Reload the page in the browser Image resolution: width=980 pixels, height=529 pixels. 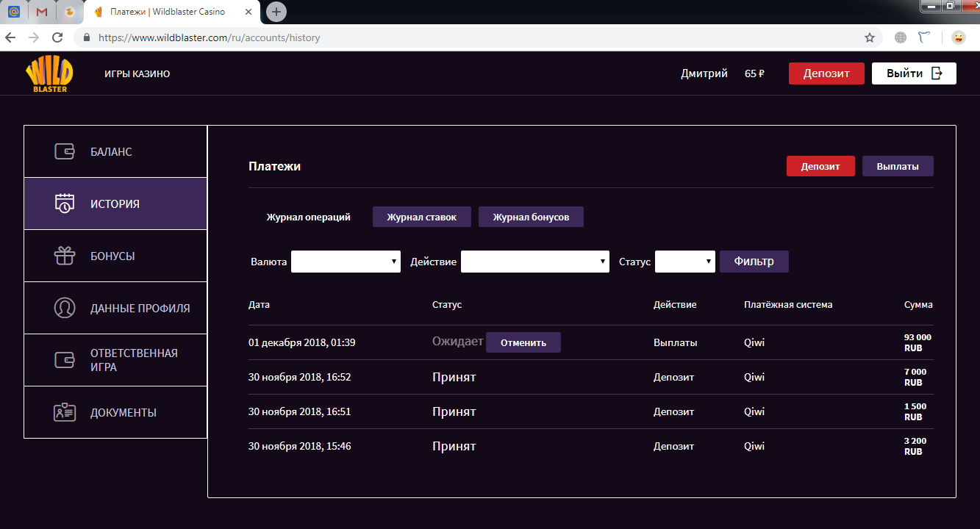[57, 37]
